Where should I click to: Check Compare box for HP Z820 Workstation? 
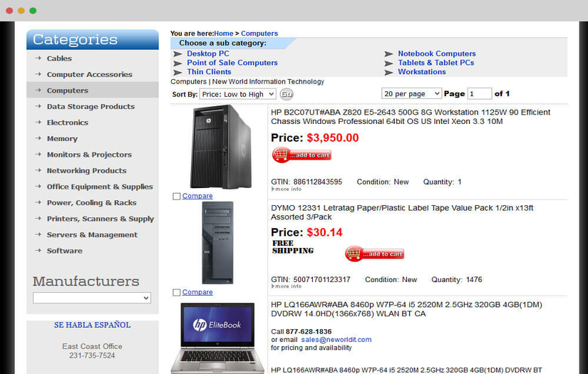point(177,197)
